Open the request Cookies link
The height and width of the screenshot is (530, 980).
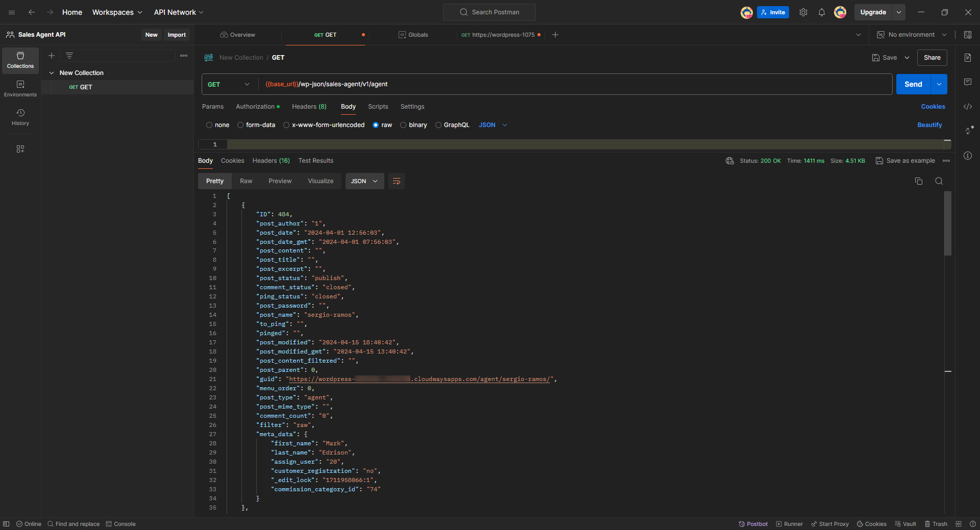point(933,107)
